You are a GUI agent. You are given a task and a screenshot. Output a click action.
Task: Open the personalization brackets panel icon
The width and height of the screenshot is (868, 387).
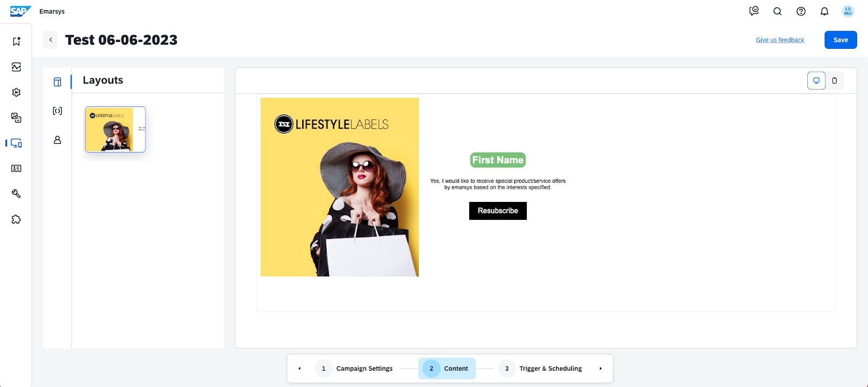58,111
